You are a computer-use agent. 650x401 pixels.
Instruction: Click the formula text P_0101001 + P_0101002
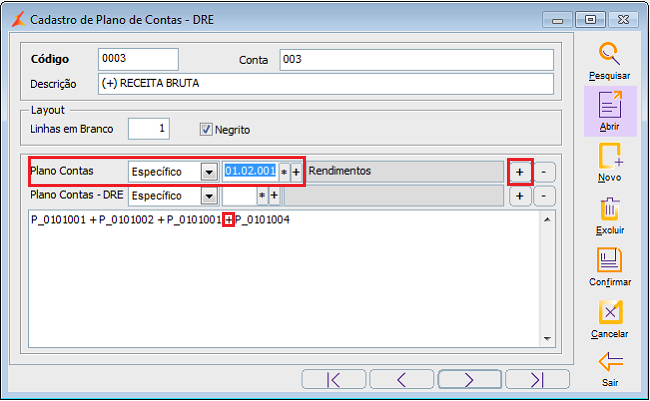tap(92, 220)
